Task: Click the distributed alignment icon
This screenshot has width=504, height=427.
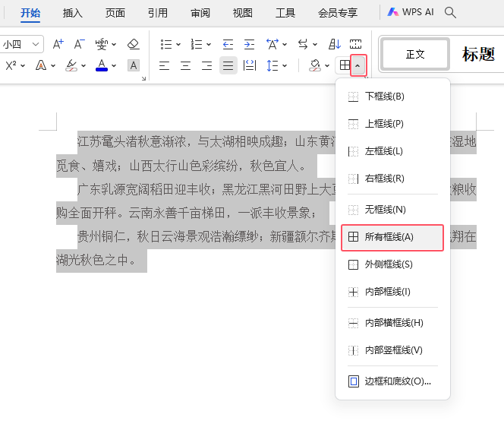Action: [250, 65]
